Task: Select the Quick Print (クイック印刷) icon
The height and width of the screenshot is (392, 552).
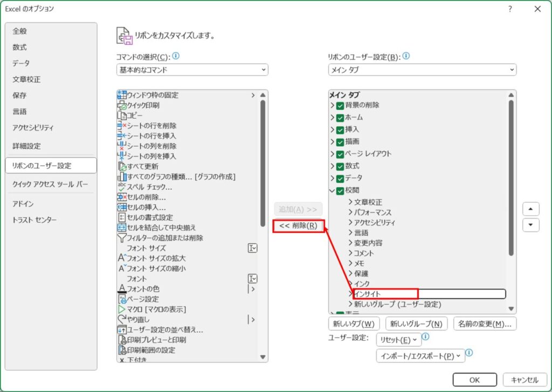Action: point(122,105)
